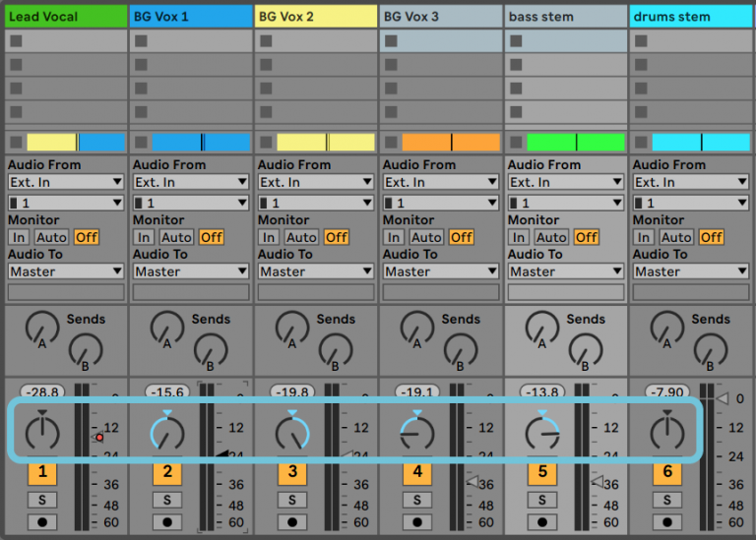Click the drums stem pan knob
This screenshot has height=540, width=756.
click(x=667, y=433)
